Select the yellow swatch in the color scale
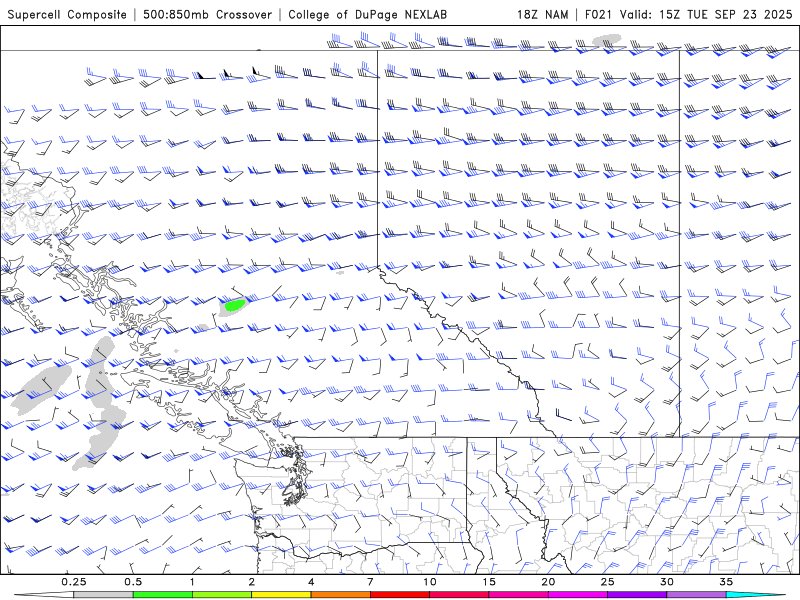The height and width of the screenshot is (600, 800). (x=281, y=595)
